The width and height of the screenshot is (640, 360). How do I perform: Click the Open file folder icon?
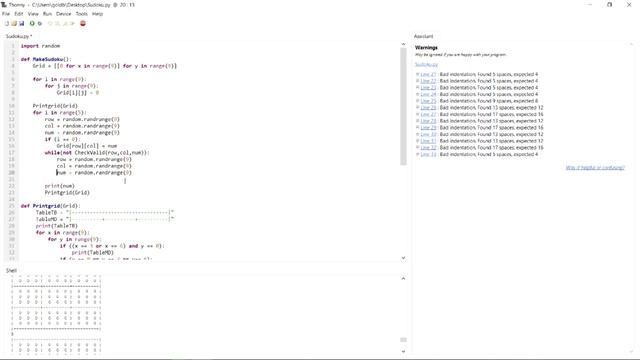[x=14, y=24]
